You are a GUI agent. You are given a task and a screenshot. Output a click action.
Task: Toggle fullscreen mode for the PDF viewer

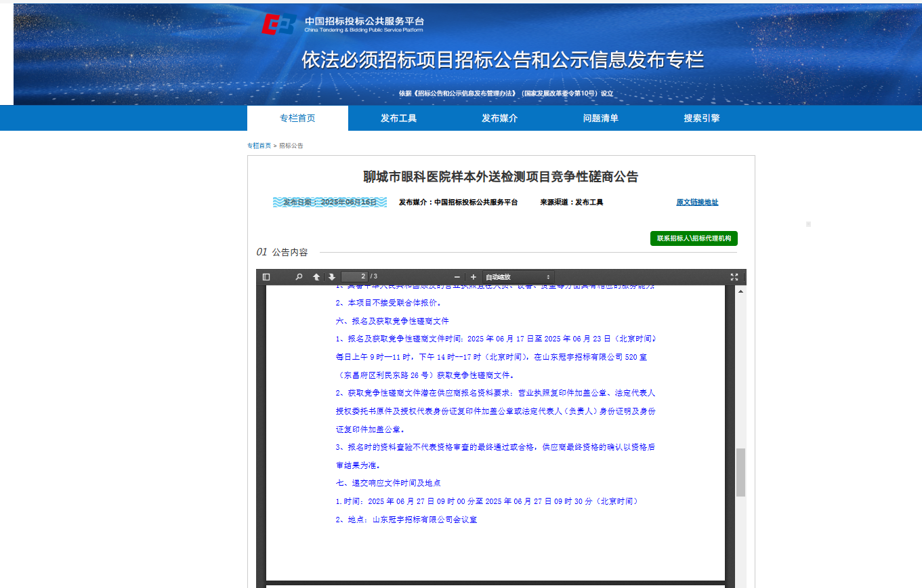coord(734,276)
